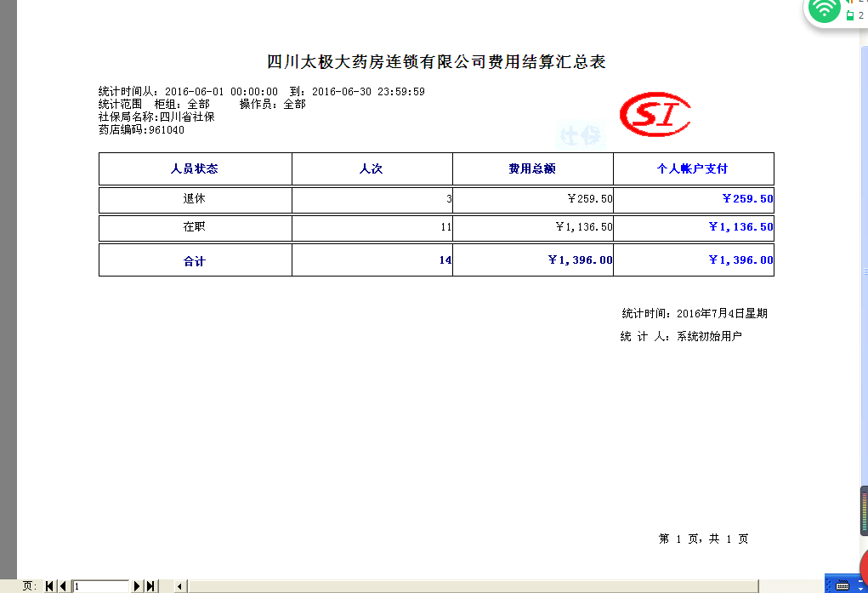Click the 退休 row label
The height and width of the screenshot is (593, 868).
[x=195, y=198]
